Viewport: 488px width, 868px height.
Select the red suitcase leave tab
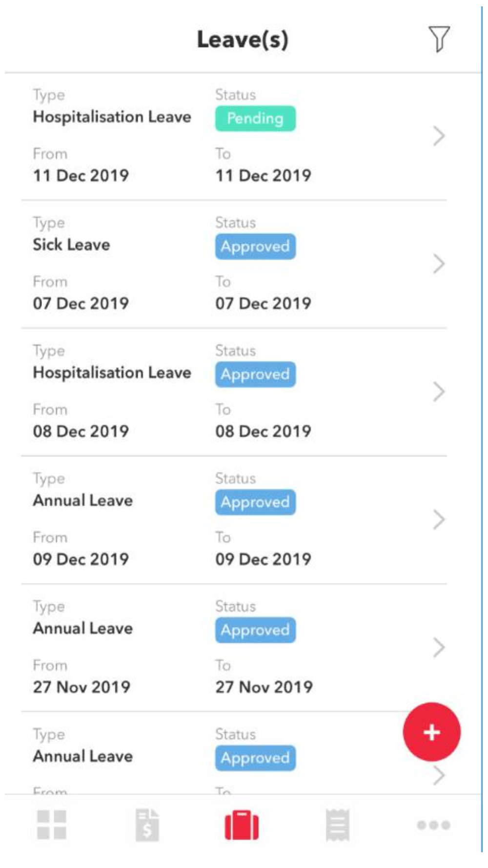[x=242, y=825]
